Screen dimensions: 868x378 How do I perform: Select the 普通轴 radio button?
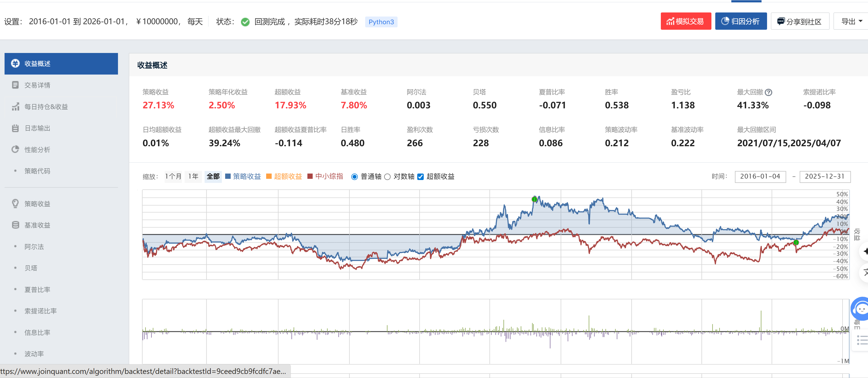pos(354,177)
